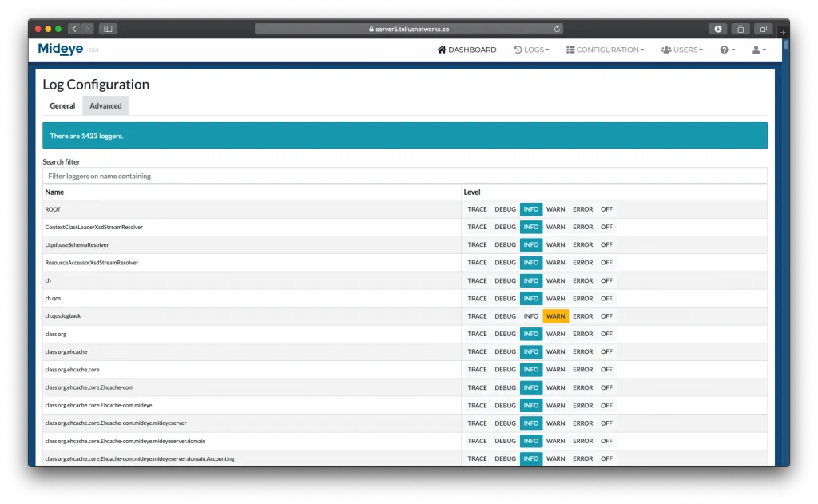Expand the USERS dropdown
Image resolution: width=818 pixels, height=504 pixels.
682,49
